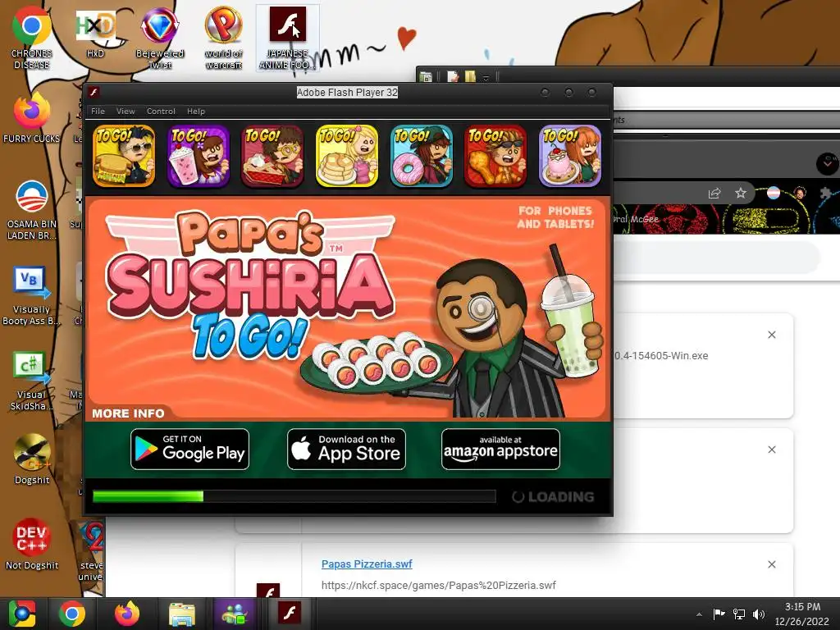Viewport: 840px width, 630px height.
Task: Select the Scooperia To Go sundae icon
Action: [x=570, y=156]
